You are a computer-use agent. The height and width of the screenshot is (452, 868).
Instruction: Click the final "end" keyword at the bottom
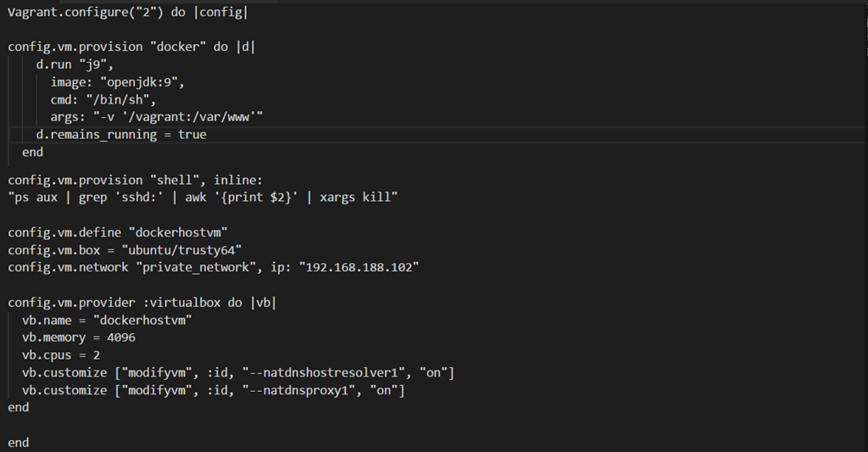[x=19, y=443]
